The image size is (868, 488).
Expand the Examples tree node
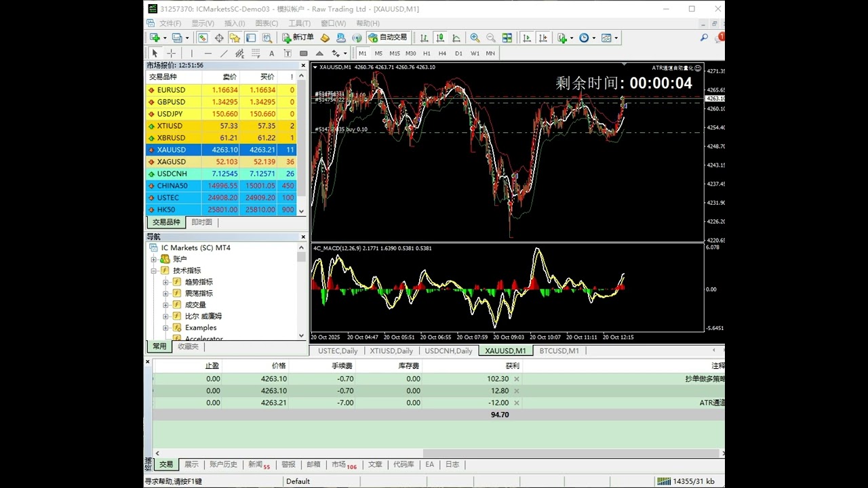(x=165, y=328)
